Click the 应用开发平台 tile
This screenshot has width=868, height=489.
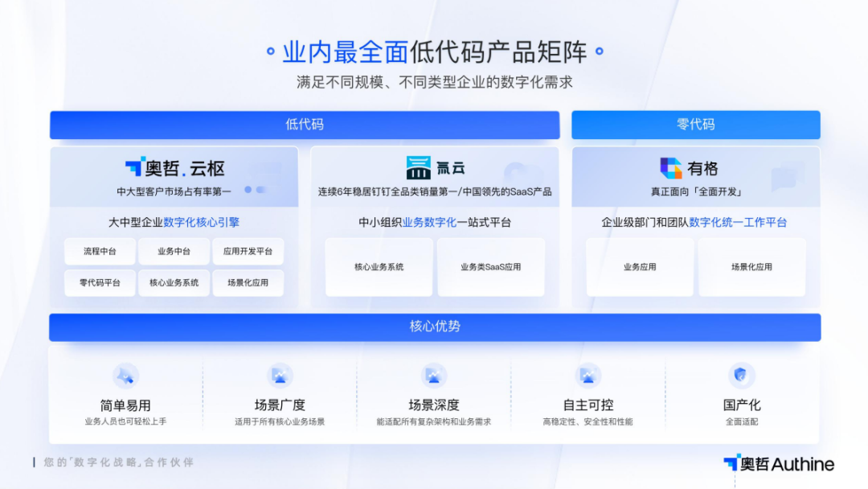click(248, 252)
